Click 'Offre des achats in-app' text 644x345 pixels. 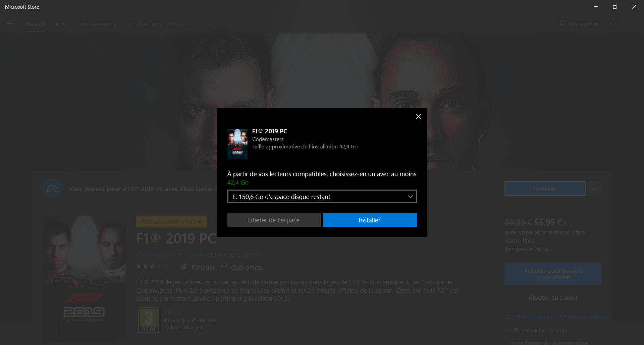[537, 330]
